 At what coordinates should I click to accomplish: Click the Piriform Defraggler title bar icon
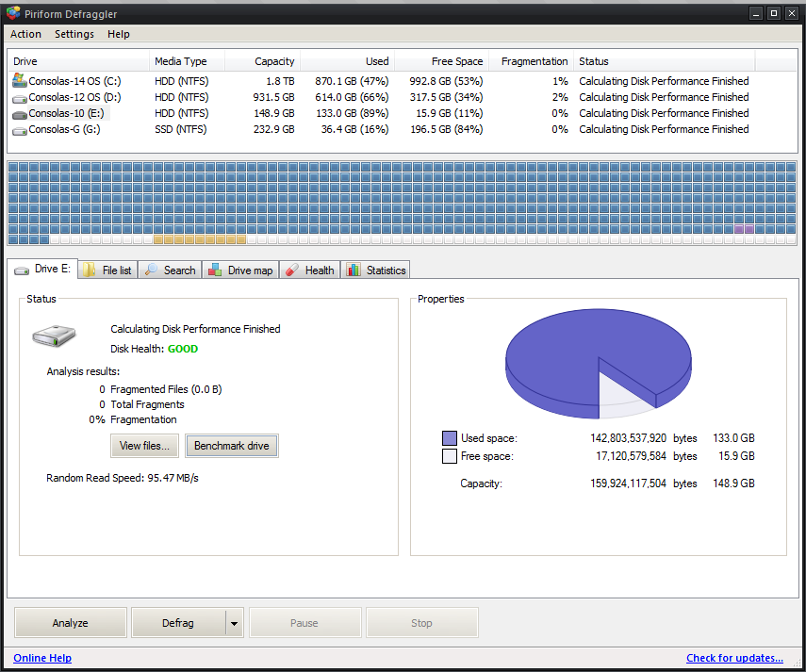point(13,13)
